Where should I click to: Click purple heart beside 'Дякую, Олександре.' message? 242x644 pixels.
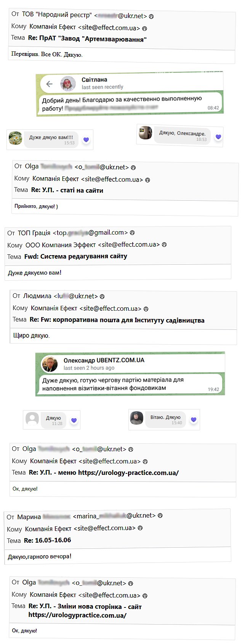click(218, 137)
